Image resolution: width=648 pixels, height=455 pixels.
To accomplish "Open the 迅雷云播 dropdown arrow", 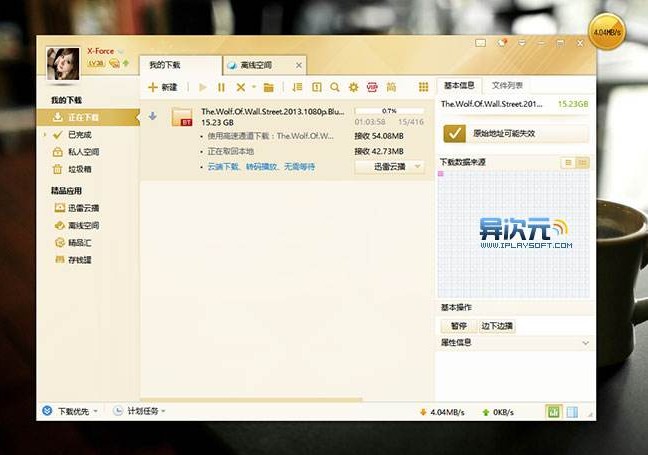I will (417, 167).
